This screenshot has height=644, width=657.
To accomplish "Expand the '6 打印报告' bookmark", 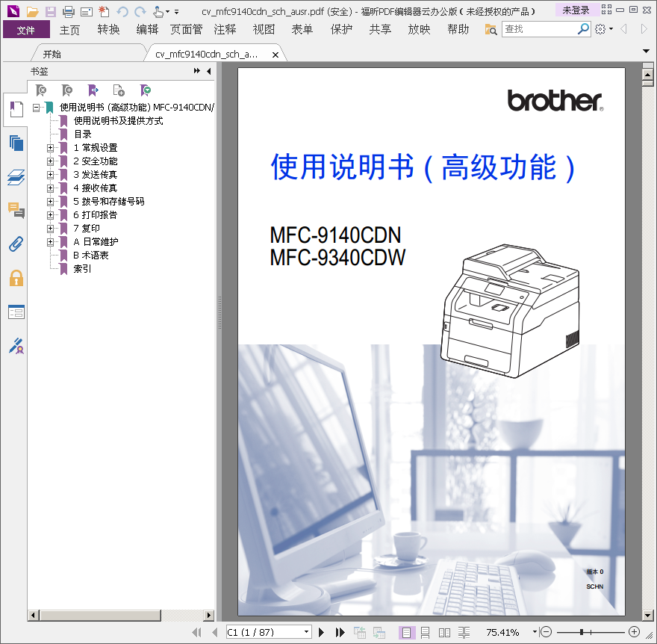I will point(50,214).
